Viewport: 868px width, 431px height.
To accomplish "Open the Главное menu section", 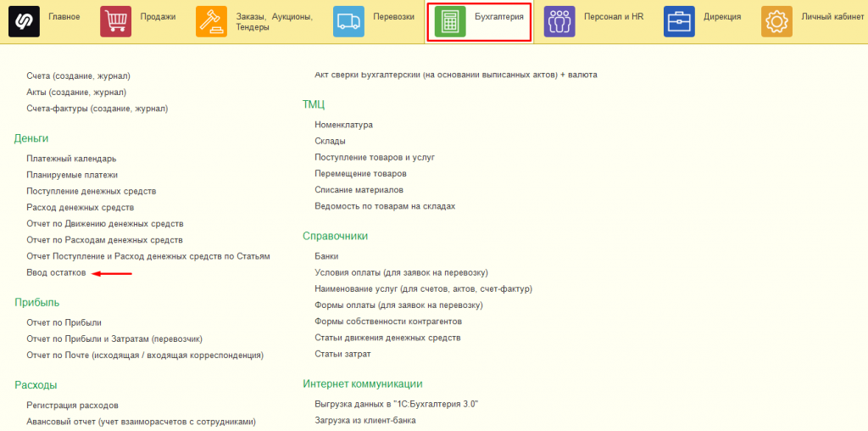I will tap(64, 17).
